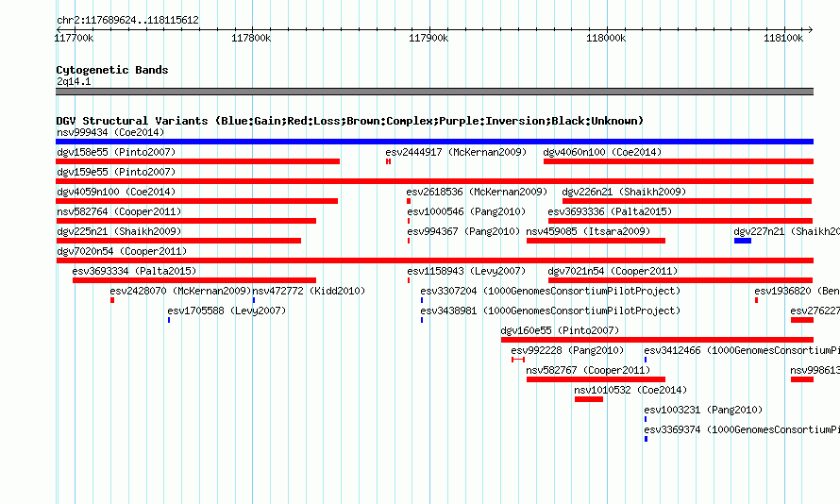This screenshot has height=504, width=840.
Task: Click the red loss bar under dgv158e55
Action: tap(197, 161)
